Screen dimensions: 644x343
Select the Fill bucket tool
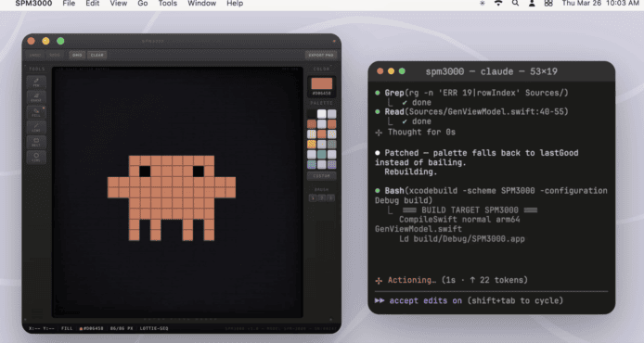36,112
